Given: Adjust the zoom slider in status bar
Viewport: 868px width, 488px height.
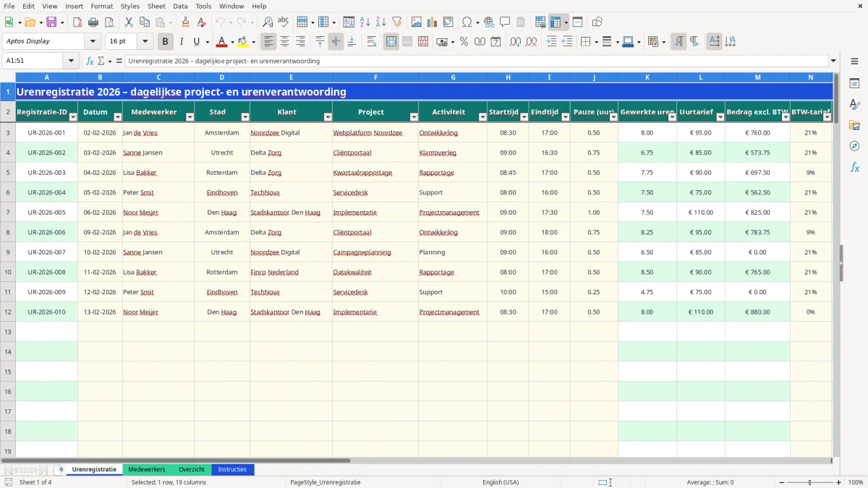Looking at the screenshot, I should click(809, 482).
